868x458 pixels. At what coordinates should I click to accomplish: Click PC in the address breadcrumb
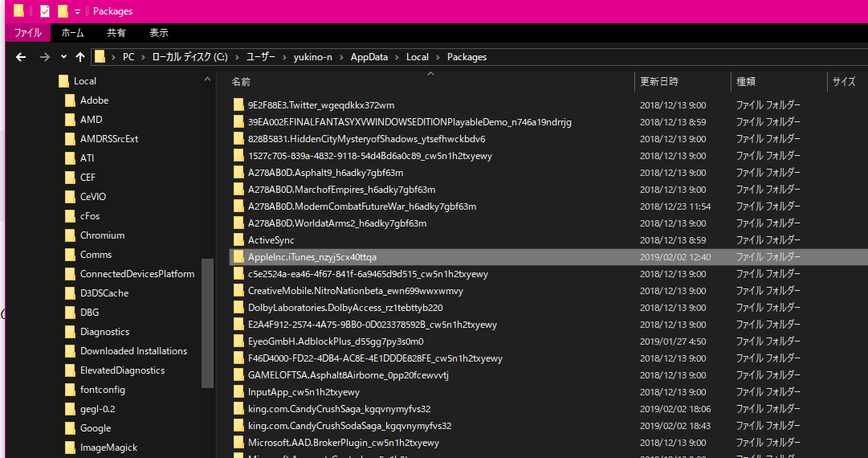[128, 57]
